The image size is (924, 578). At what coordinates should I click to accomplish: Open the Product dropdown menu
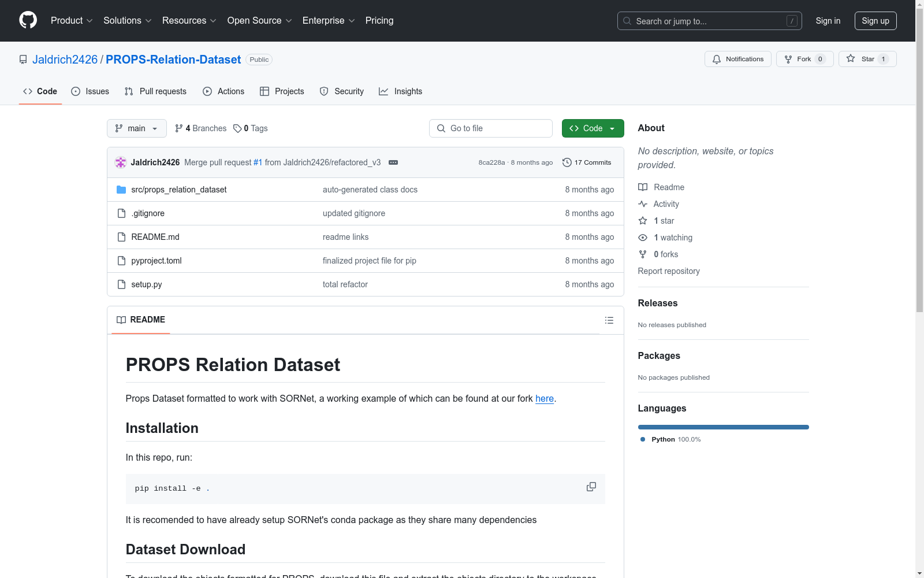(x=72, y=21)
